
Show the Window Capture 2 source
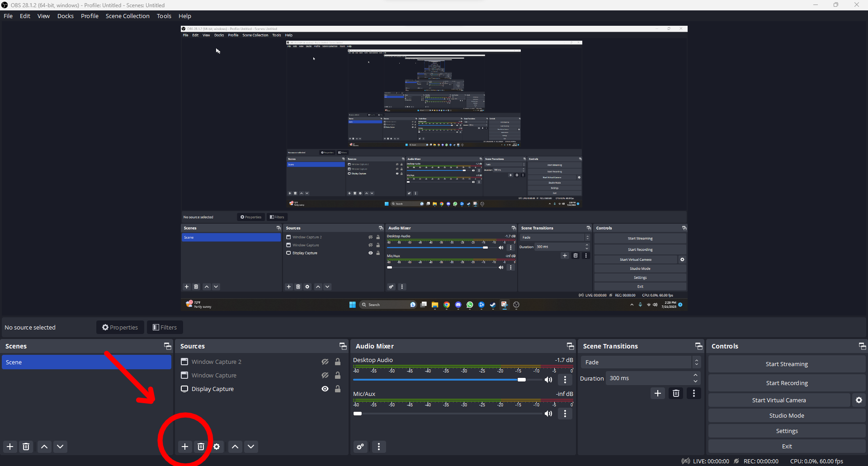point(325,362)
